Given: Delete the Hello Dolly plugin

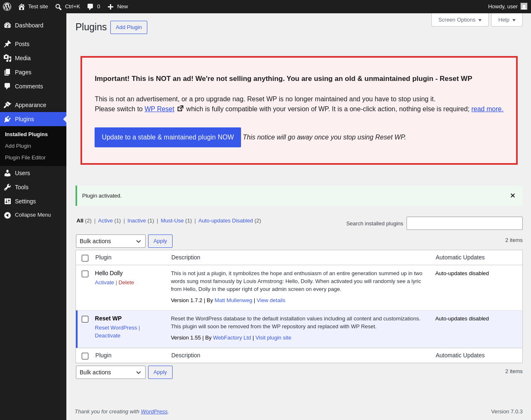Looking at the screenshot, I should click(126, 283).
